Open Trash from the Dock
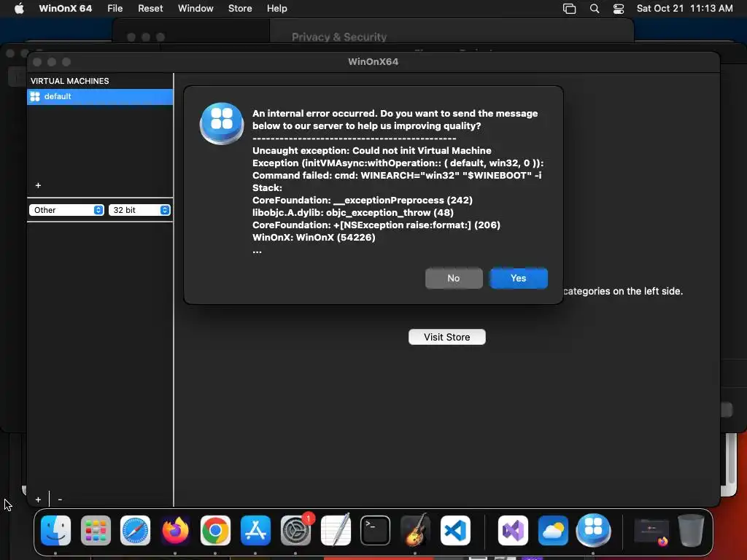 (x=691, y=531)
